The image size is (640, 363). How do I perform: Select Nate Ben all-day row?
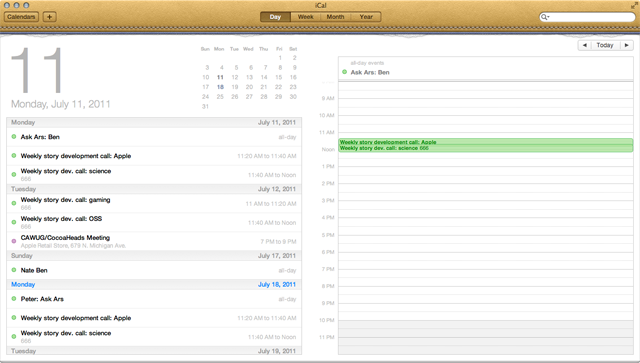[x=154, y=270]
